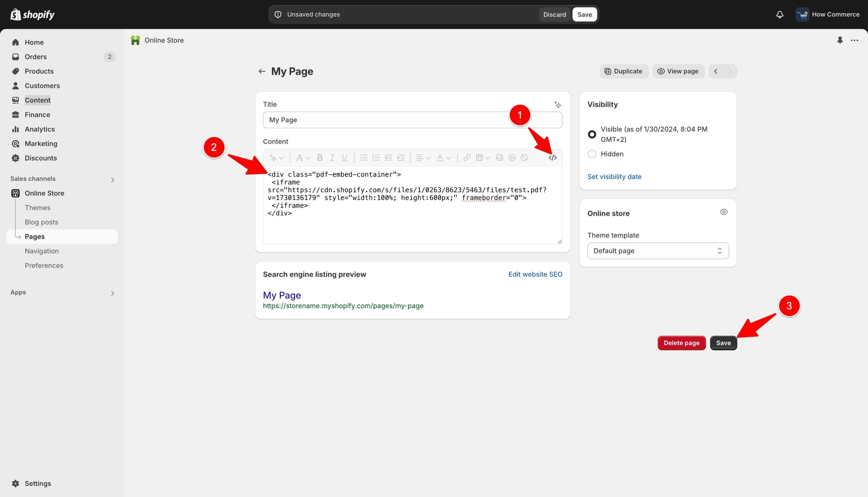The image size is (868, 497).
Task: Expand the Apps section
Action: tap(112, 293)
